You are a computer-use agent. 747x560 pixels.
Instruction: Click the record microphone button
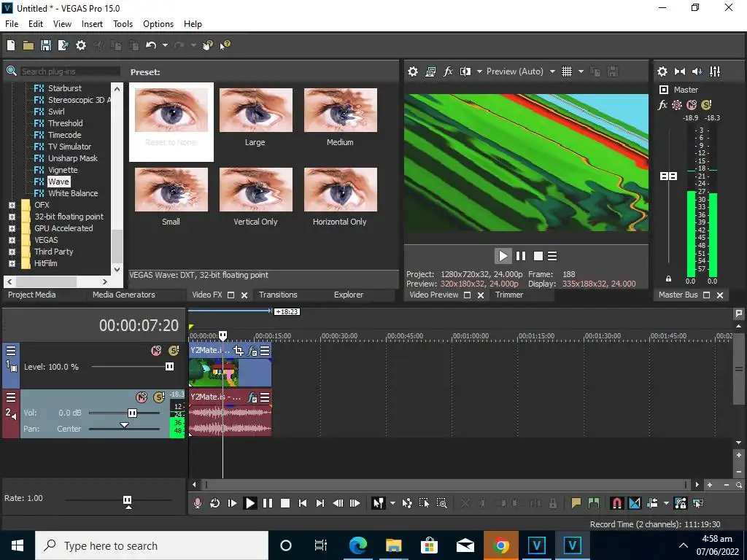point(197,503)
